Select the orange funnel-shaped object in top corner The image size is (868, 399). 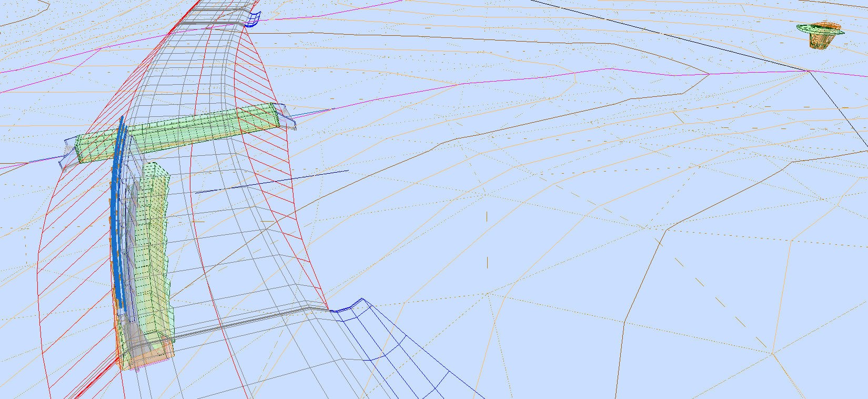coord(822,36)
